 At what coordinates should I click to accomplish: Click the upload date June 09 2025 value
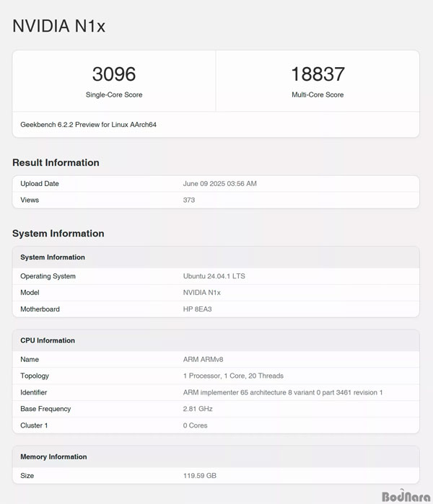[x=219, y=184]
